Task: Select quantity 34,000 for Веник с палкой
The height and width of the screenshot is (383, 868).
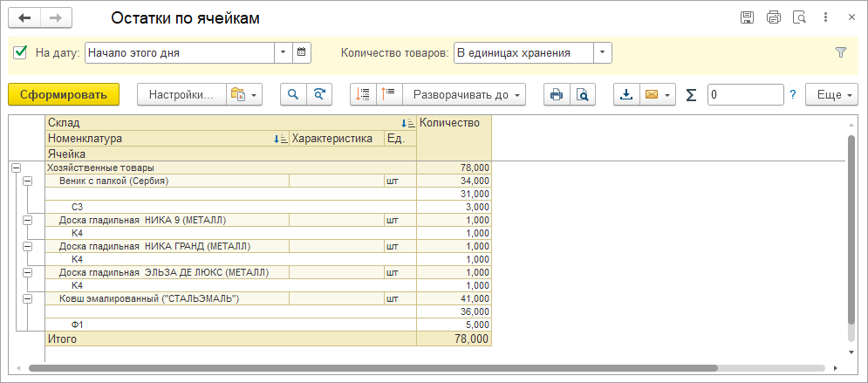Action: click(454, 181)
